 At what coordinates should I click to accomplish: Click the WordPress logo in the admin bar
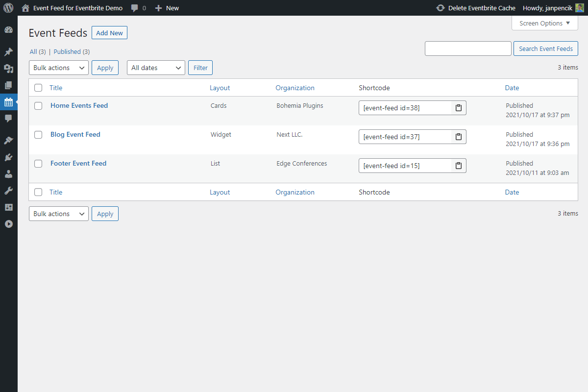tap(8, 8)
